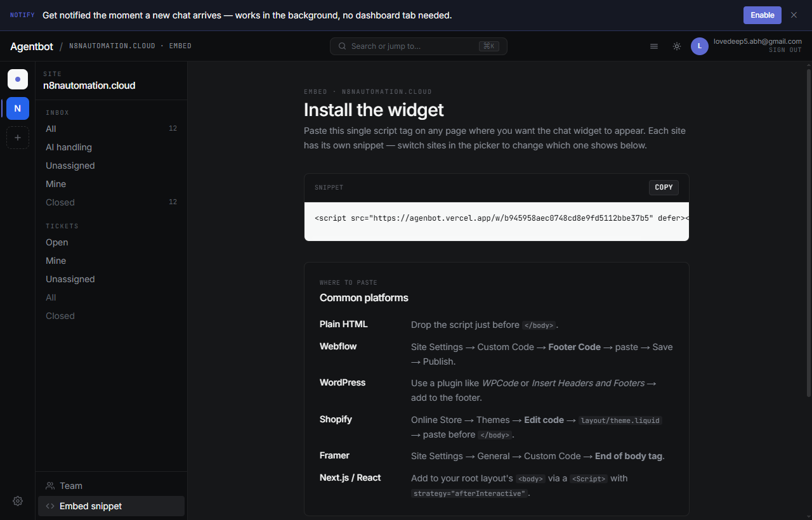Toggle the light/dark theme sun icon

click(x=677, y=46)
